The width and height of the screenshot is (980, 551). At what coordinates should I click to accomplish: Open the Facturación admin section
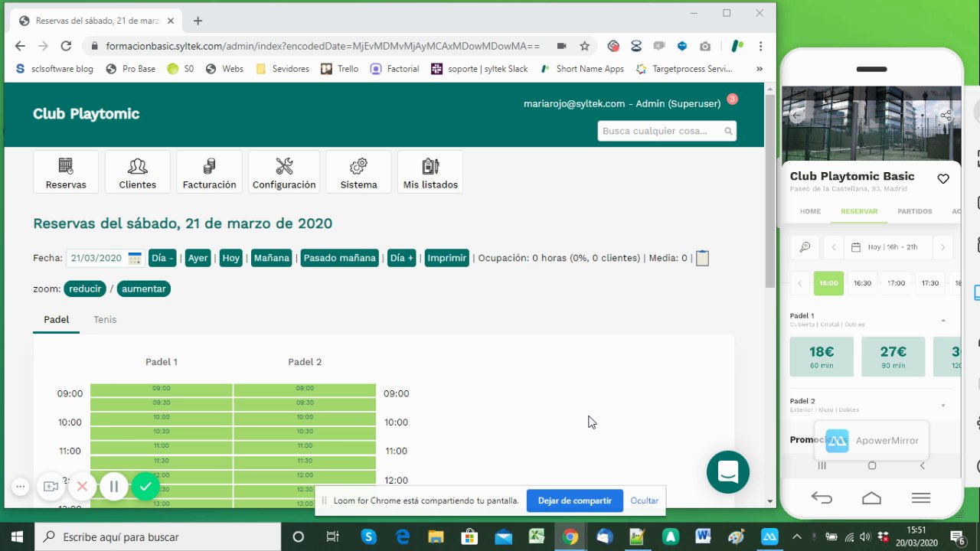point(209,171)
